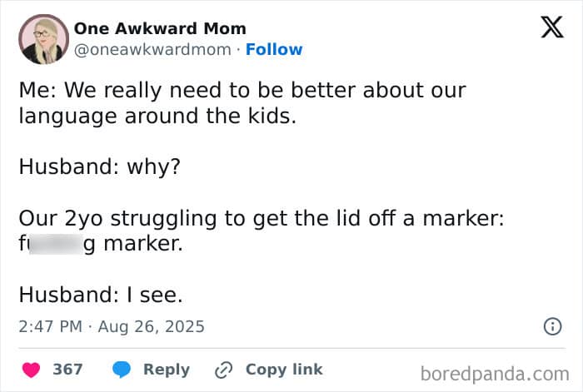Viewport: 583px width, 392px height.
Task: Click the boredpanda.com watermark
Action: coord(495,372)
